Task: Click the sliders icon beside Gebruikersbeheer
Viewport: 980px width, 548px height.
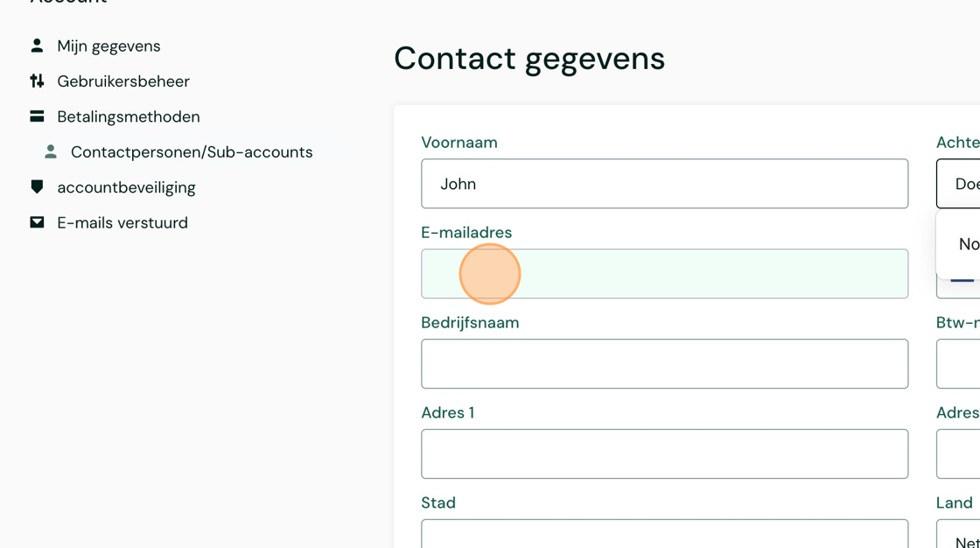Action: pyautogui.click(x=37, y=81)
